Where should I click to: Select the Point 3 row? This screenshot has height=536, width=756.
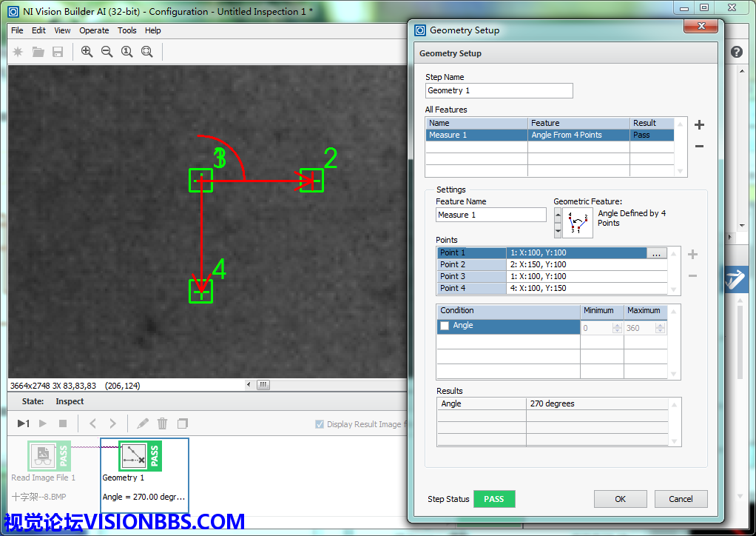point(552,276)
